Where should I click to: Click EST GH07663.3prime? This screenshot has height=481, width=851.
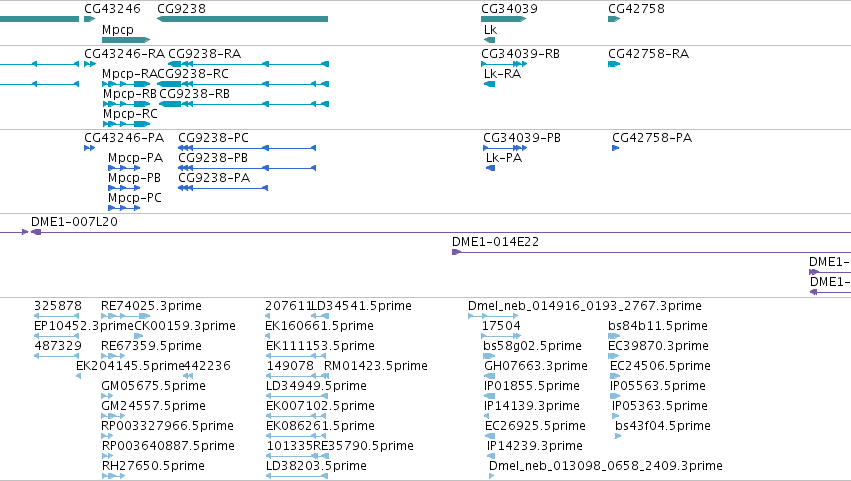[536, 366]
